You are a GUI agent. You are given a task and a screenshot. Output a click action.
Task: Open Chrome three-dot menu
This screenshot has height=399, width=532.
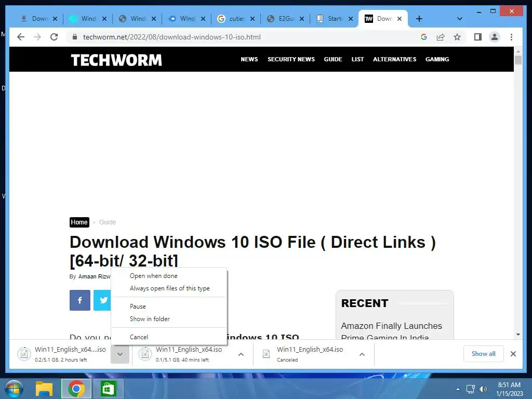coord(511,37)
